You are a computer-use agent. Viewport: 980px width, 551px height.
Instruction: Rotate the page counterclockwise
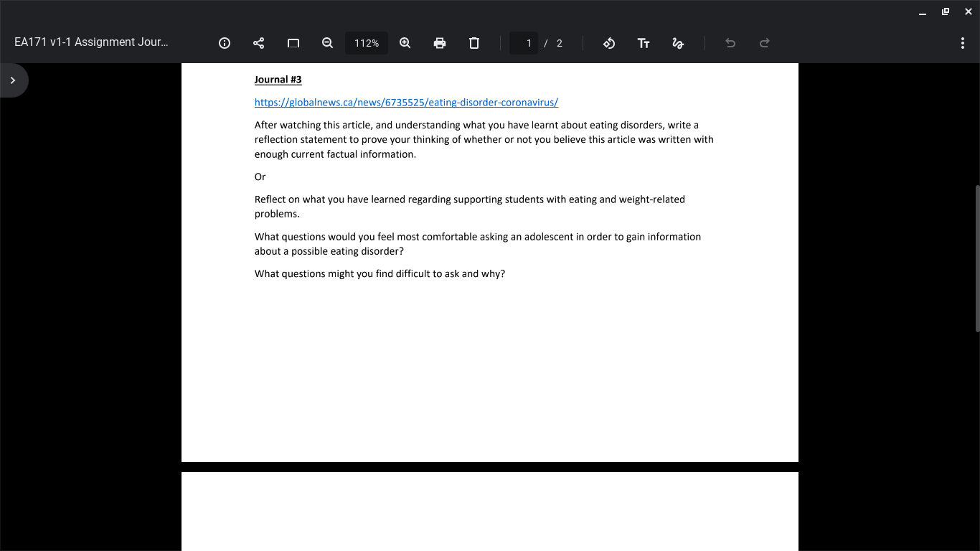[x=609, y=43]
